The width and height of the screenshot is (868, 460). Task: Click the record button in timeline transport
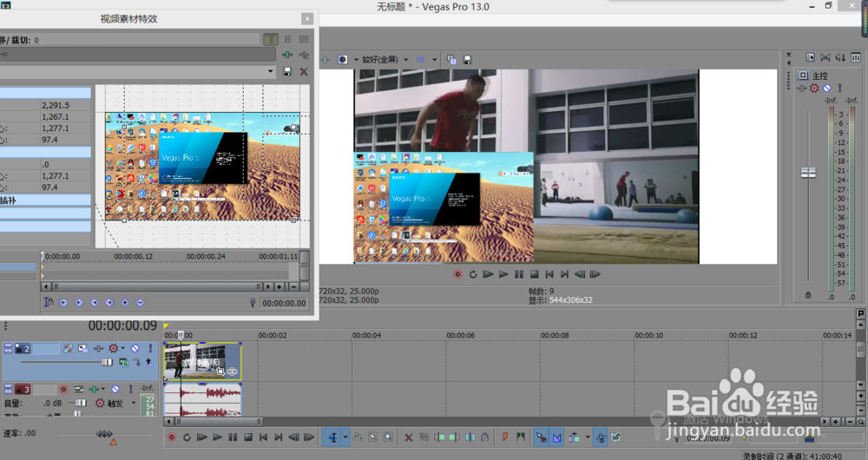tap(172, 437)
